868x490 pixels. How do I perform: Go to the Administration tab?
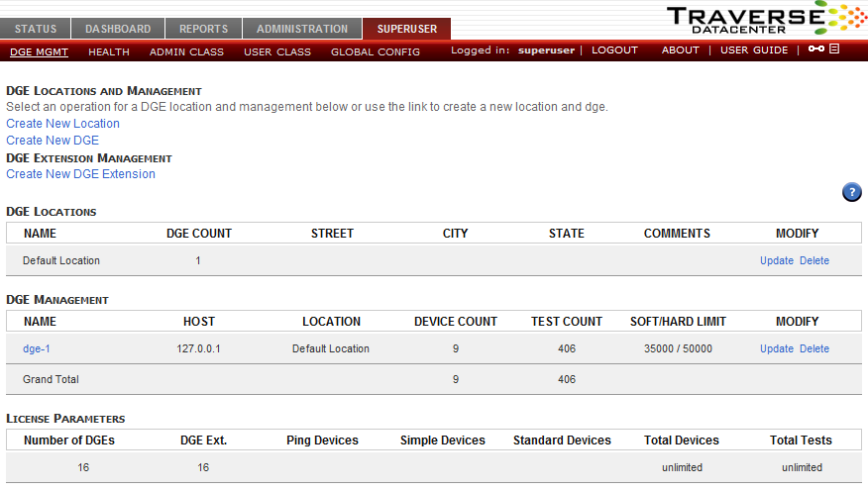[302, 30]
